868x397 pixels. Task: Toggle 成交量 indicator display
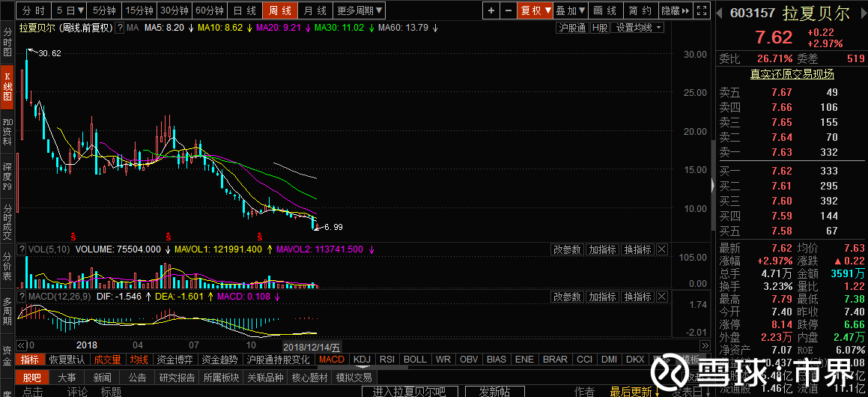click(107, 360)
